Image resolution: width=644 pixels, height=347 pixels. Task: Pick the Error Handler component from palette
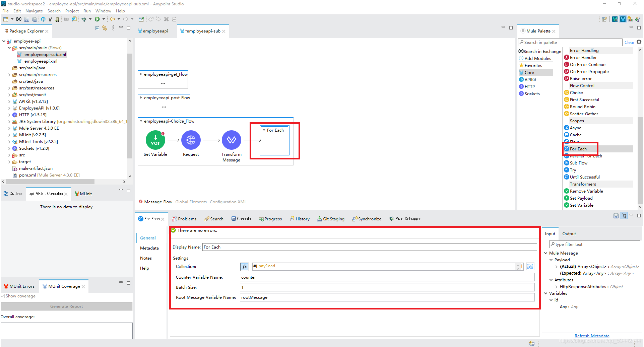tap(581, 58)
